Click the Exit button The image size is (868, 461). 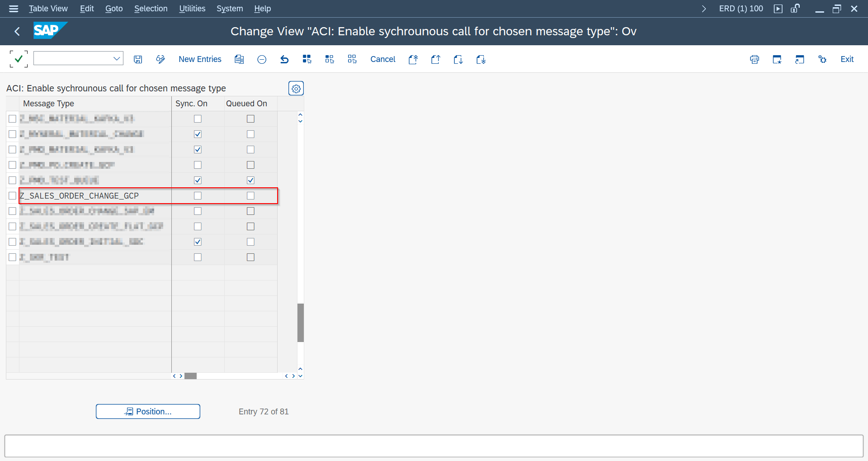(x=847, y=59)
